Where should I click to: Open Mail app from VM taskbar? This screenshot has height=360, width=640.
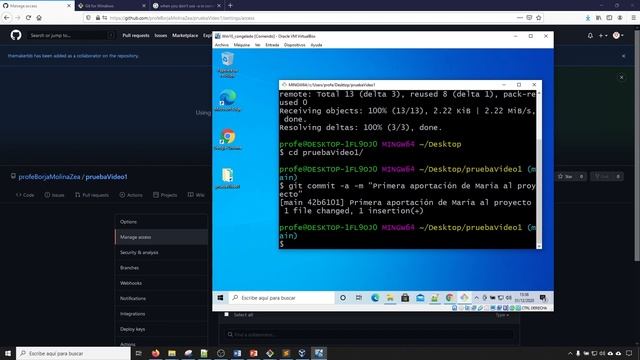420,298
